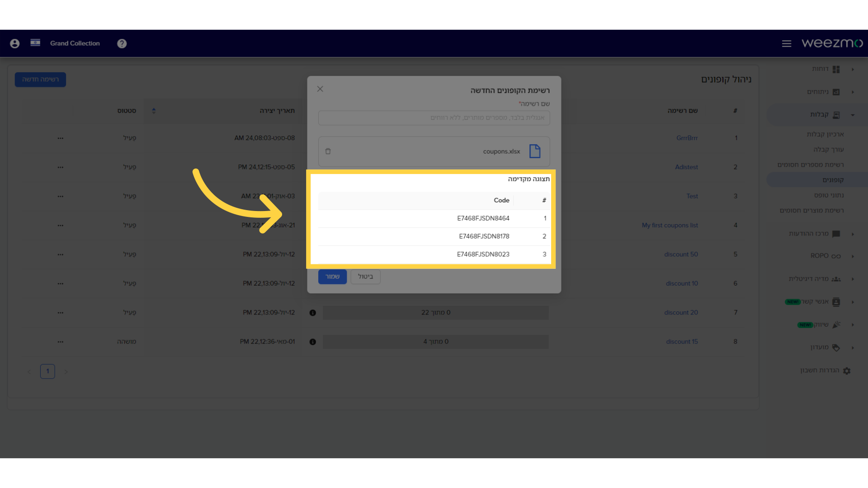Click the ביטול cancel button
This screenshot has width=868, height=488.
pos(365,277)
